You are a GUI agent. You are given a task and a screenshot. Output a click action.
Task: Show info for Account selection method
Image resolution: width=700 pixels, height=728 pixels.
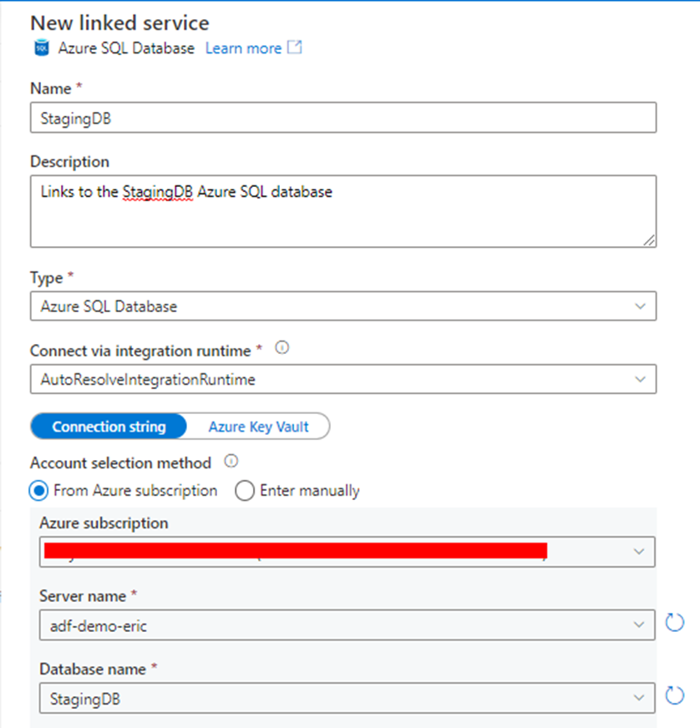(231, 461)
